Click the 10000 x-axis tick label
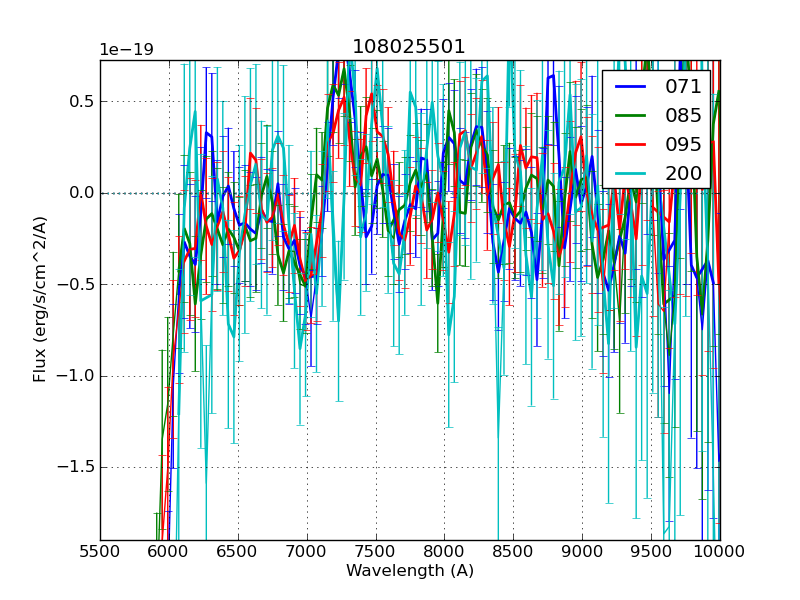 [x=720, y=551]
